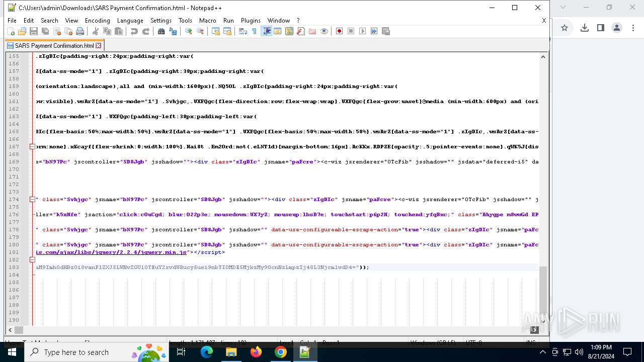Screen dimensions: 644x362
Task: Open the Run menu
Action: tap(228, 21)
